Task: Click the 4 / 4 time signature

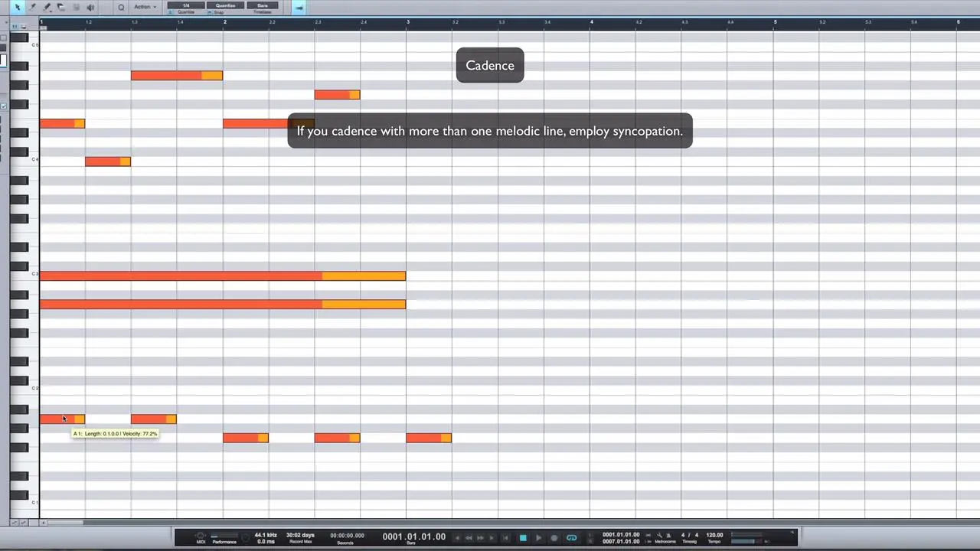Action: click(690, 535)
